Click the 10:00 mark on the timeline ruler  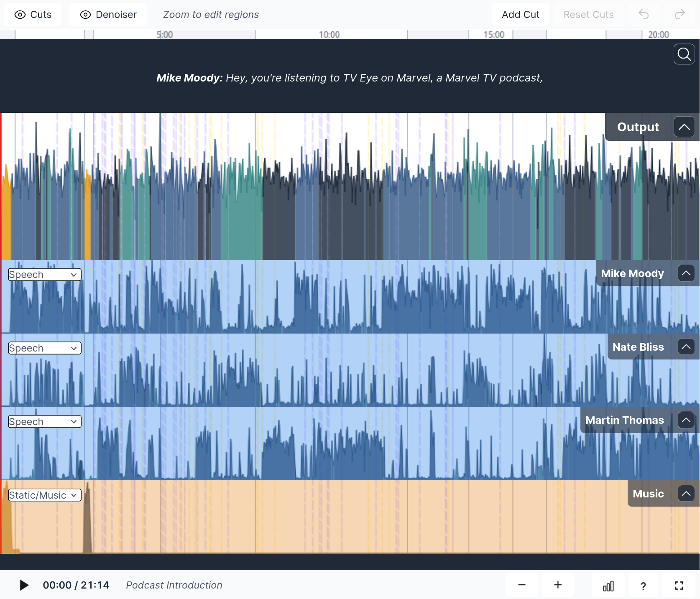[x=329, y=35]
